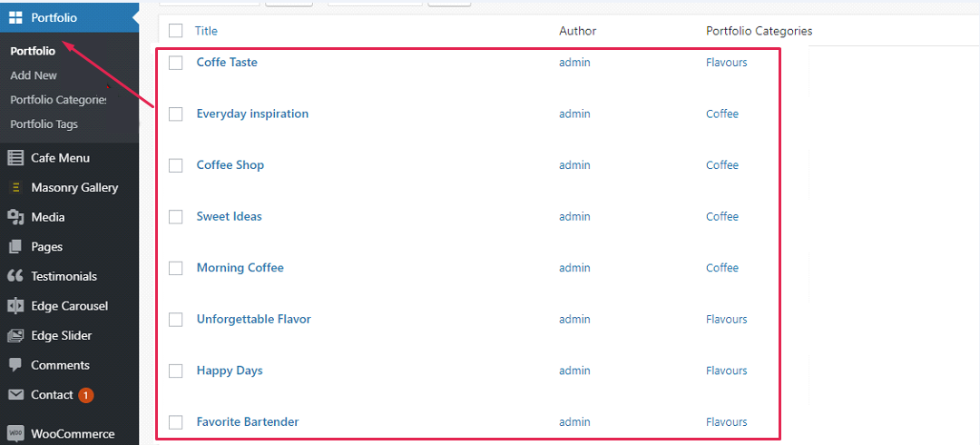
Task: Click the Comments speech bubble icon
Action: pyautogui.click(x=15, y=365)
